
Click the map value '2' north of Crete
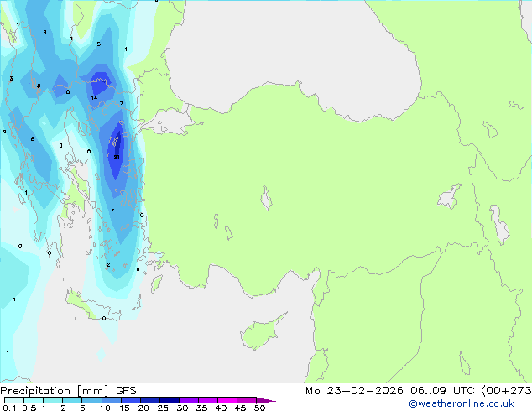point(108,264)
